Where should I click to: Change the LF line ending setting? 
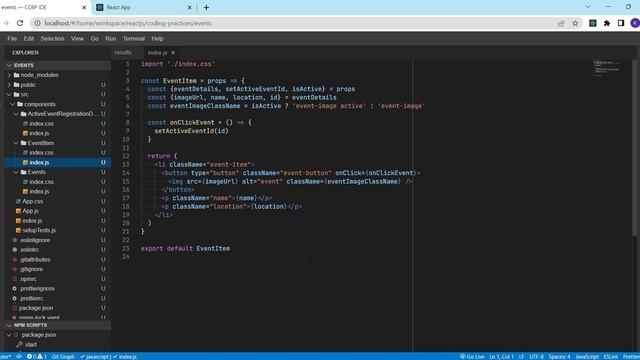point(521,356)
